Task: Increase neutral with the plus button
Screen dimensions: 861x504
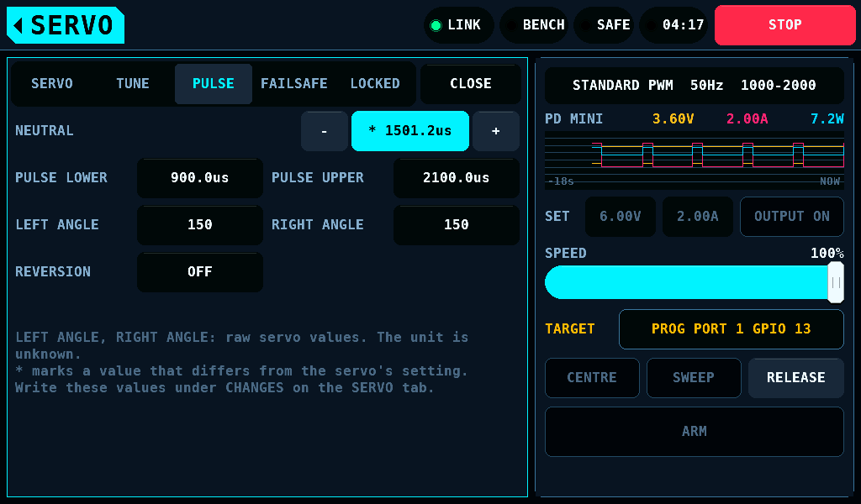Action: pos(496,131)
